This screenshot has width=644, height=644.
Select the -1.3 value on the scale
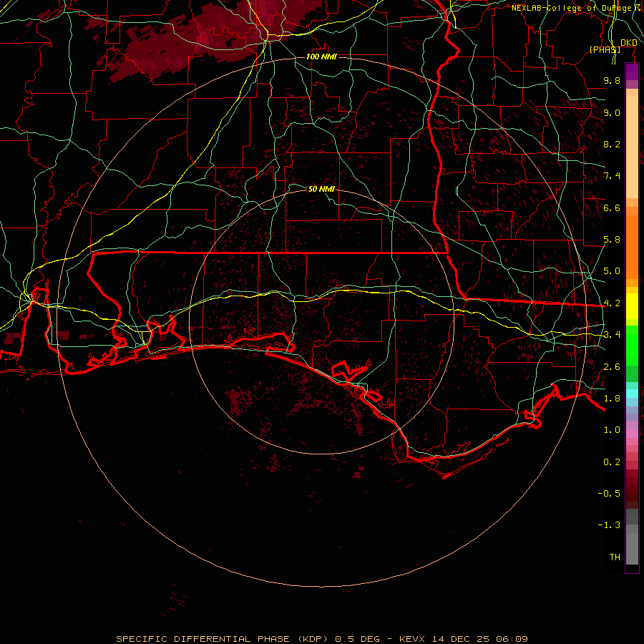609,525
